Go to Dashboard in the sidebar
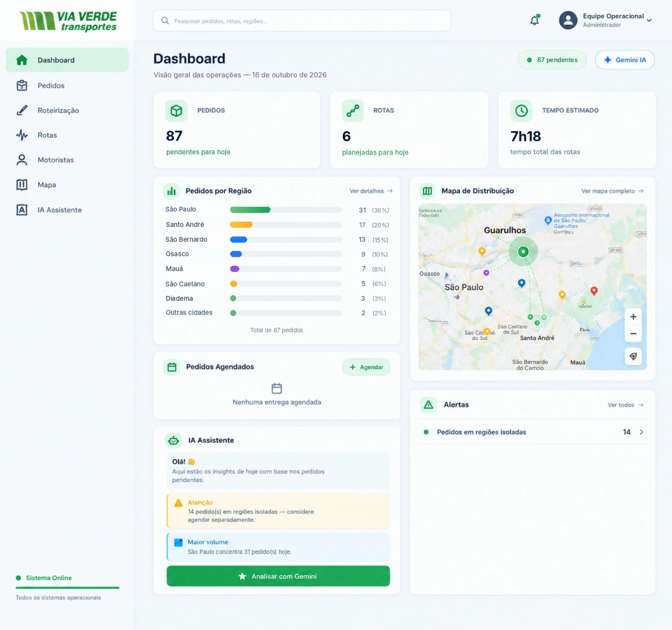The height and width of the screenshot is (630, 672). (x=67, y=60)
